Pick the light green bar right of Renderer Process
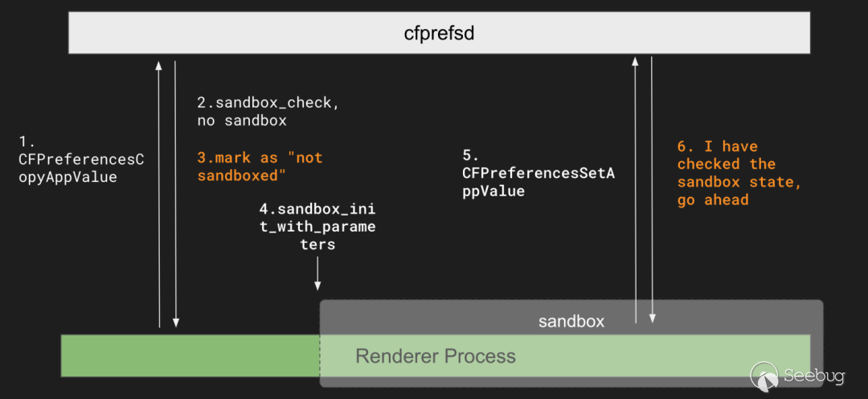 (659, 356)
